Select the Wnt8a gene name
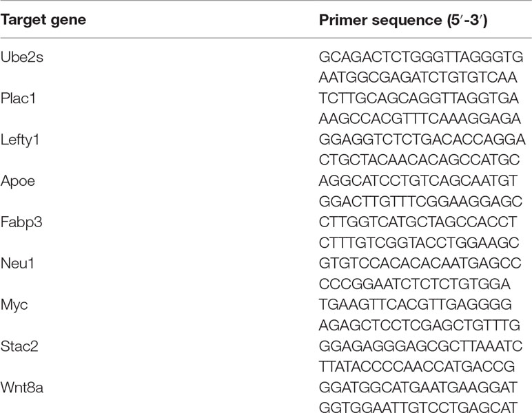Screen dimensions: 532x413 point(22,388)
